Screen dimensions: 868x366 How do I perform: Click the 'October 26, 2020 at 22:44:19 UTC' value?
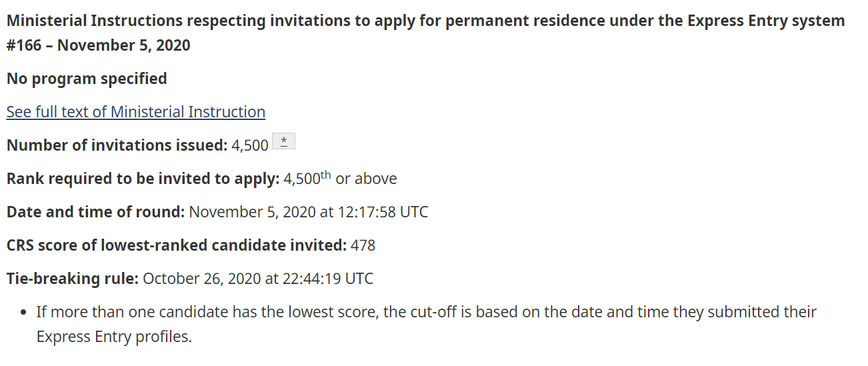coord(258,279)
